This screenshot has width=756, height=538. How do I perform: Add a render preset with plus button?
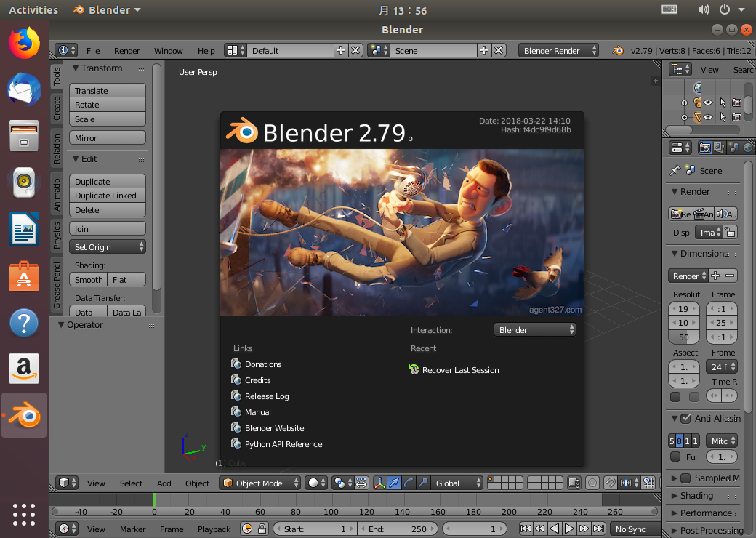tap(715, 276)
